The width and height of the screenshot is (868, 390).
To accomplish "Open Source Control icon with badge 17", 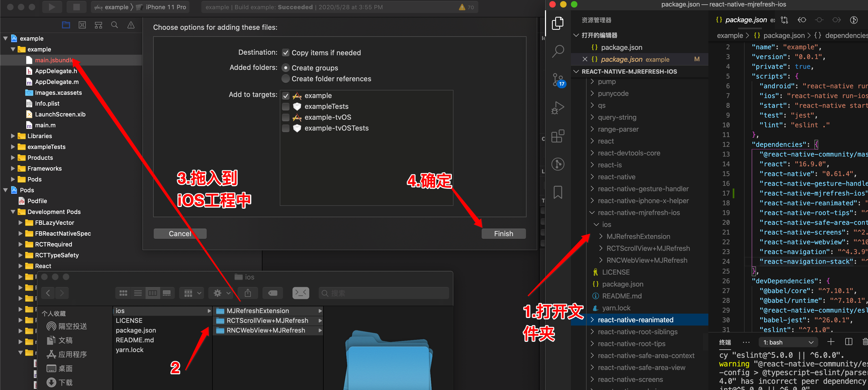I will coord(558,80).
